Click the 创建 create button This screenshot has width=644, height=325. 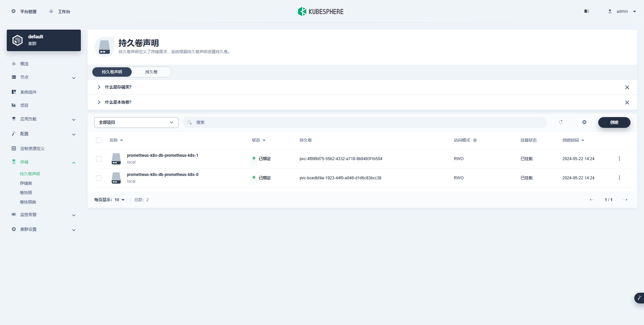(614, 122)
